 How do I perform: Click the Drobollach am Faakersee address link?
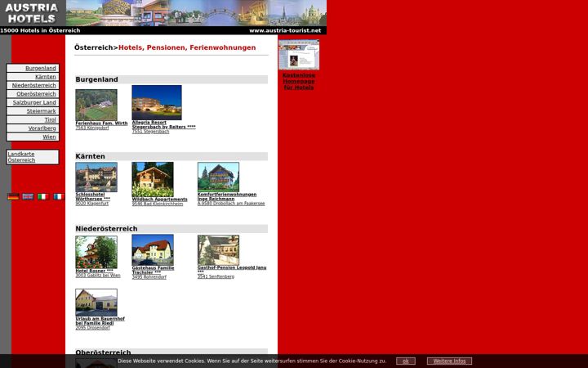point(231,204)
